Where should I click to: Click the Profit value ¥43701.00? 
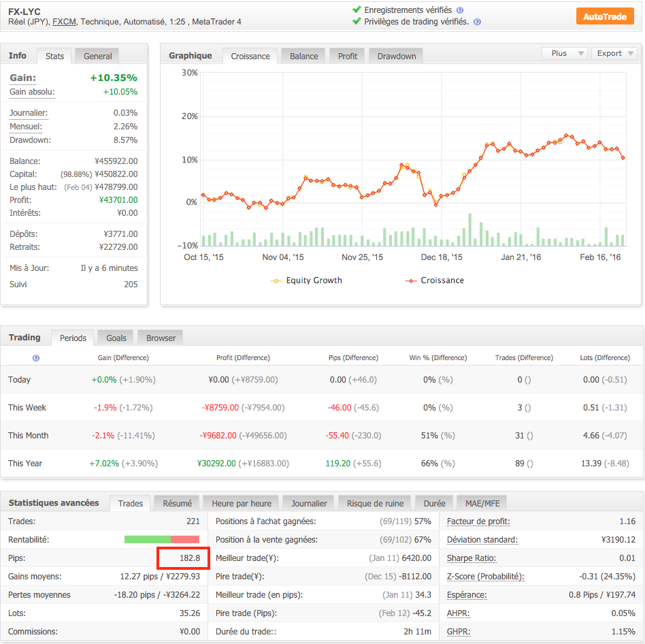pos(118,200)
